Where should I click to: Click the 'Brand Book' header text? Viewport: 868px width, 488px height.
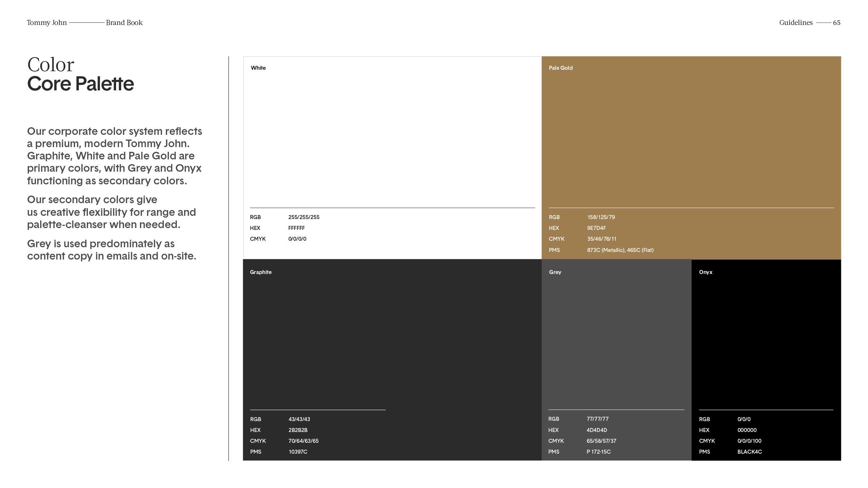124,23
